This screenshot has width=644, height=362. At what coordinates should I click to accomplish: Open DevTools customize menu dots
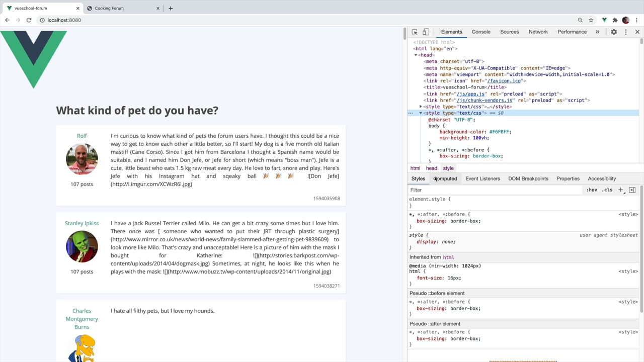pyautogui.click(x=626, y=32)
